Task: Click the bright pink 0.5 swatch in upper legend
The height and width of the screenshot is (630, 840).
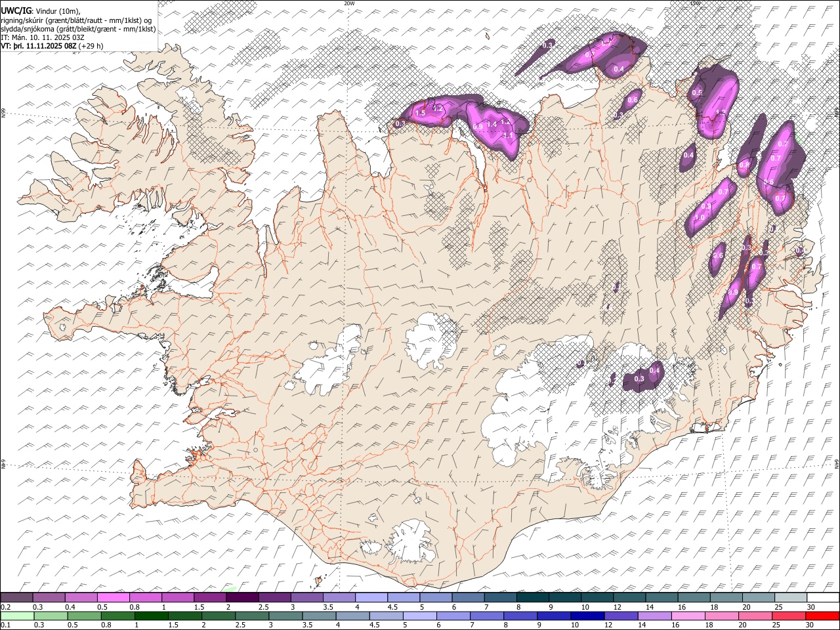Action: click(113, 598)
